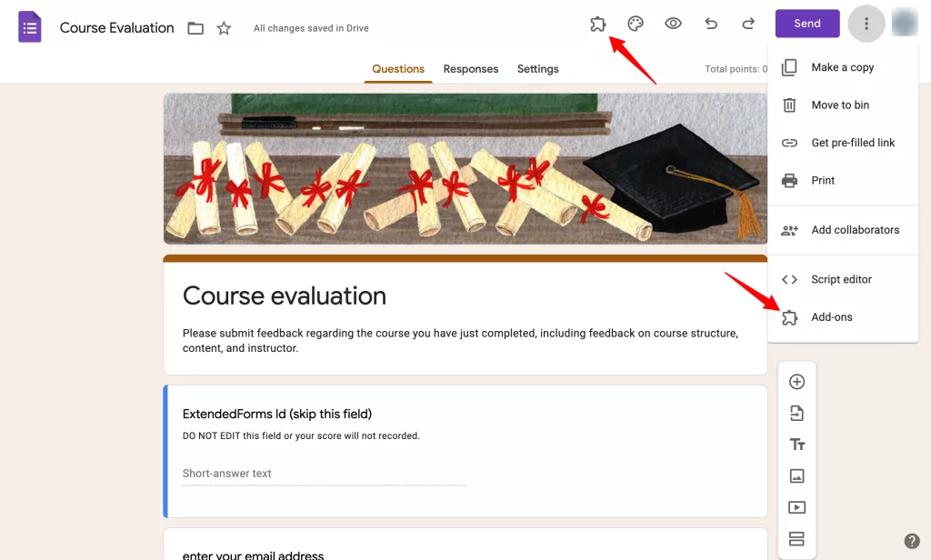Open the add-ons puzzle icon in header
This screenshot has height=560, width=931.
597,25
